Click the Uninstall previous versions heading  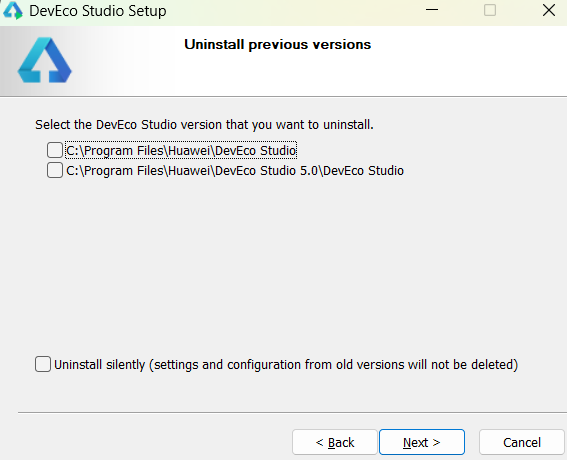(x=278, y=44)
